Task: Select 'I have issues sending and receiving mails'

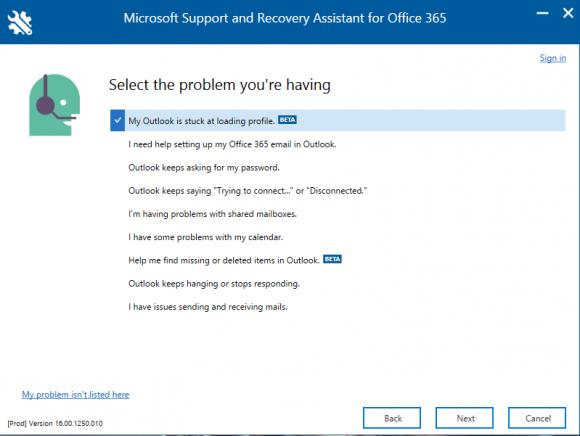Action: (x=208, y=307)
